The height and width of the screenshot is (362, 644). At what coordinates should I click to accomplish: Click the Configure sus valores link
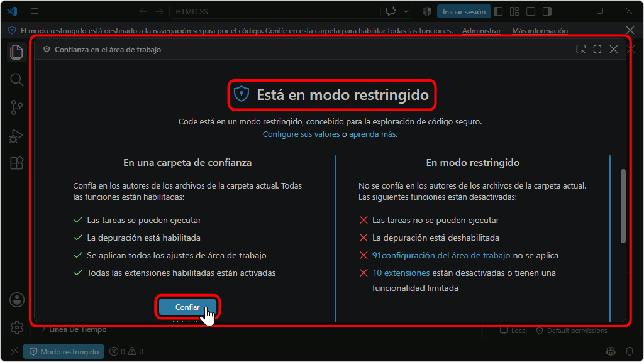click(x=301, y=134)
